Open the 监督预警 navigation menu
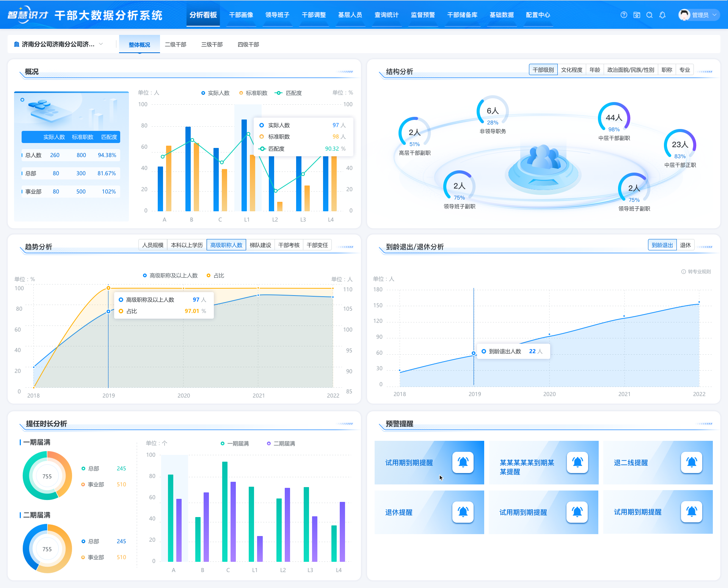 [423, 15]
